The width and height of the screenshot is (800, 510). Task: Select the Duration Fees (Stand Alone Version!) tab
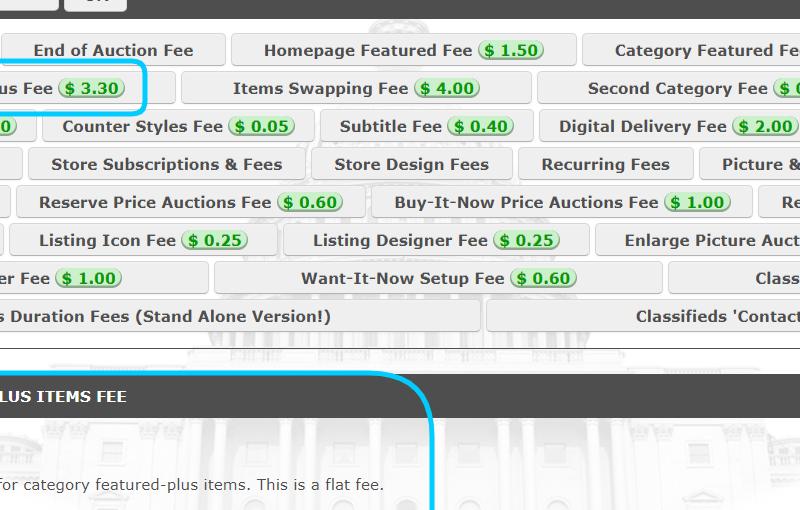click(240, 316)
